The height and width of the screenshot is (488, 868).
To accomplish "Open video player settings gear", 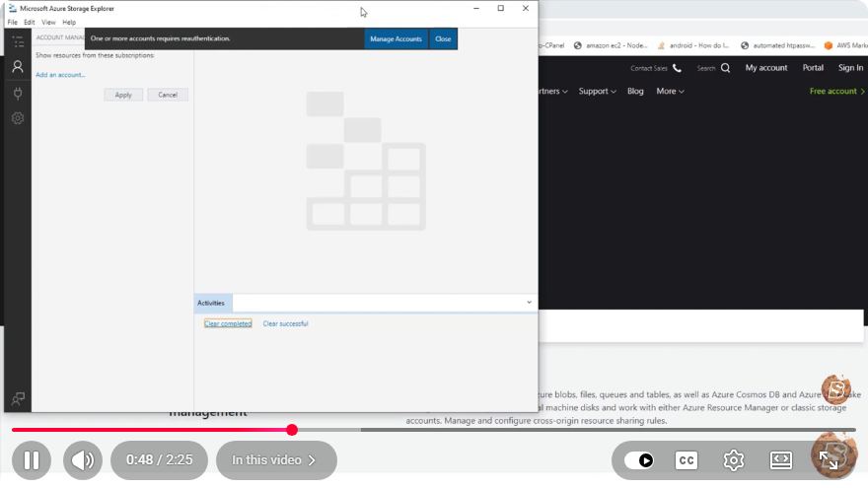I will 734,459.
